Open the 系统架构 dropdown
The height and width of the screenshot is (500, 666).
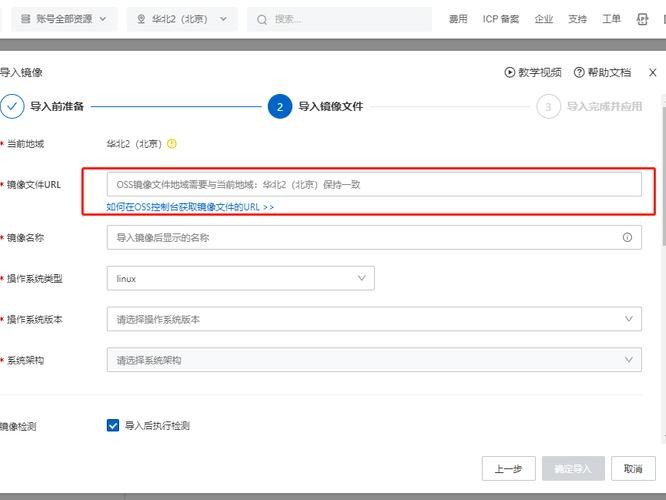pyautogui.click(x=374, y=360)
